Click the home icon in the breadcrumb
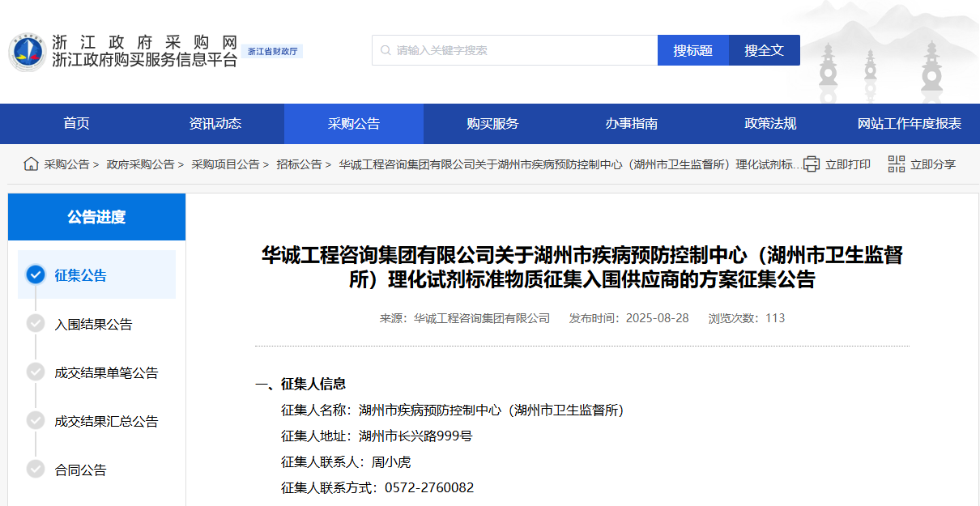The height and width of the screenshot is (506, 980). [31, 163]
